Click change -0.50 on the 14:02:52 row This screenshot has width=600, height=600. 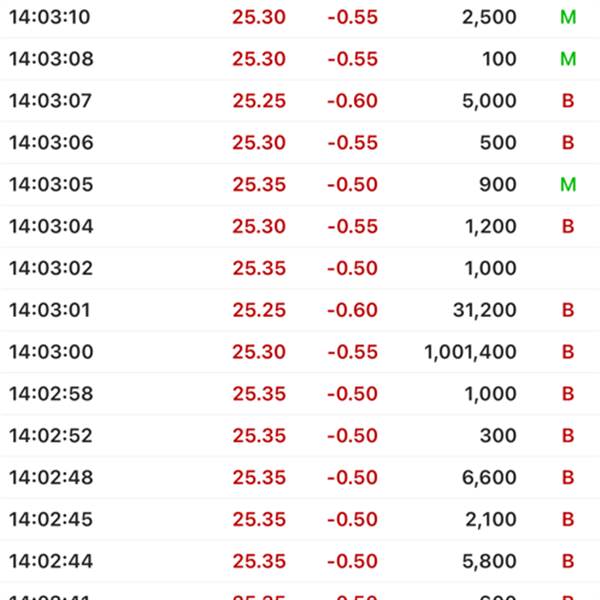(352, 435)
